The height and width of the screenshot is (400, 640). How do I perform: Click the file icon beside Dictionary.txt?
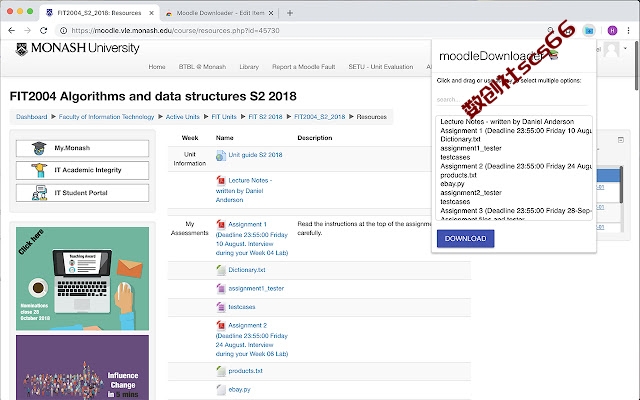(221, 270)
